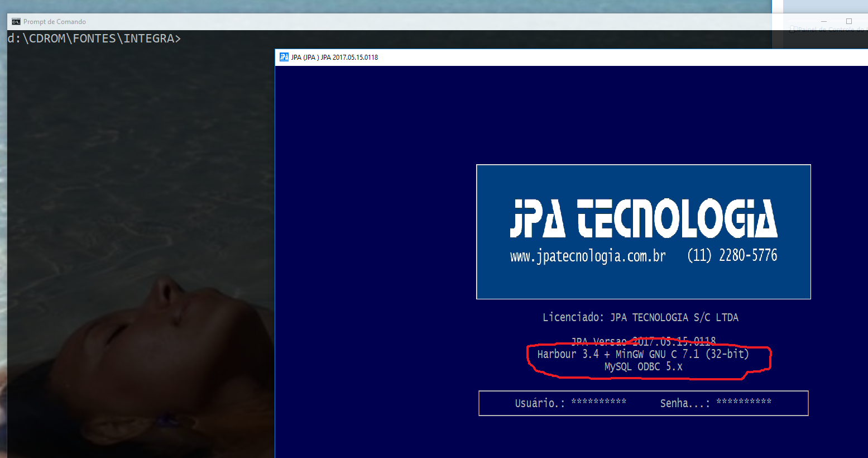The image size is (868, 458).
Task: Click the Prompt de Comando window title
Action: [55, 22]
